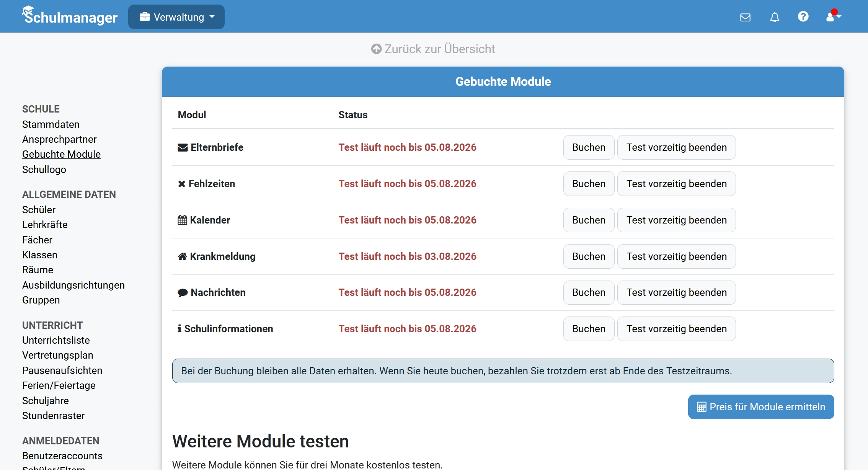This screenshot has width=868, height=470.
Task: End the Fehlzeiten test early
Action: 676,184
